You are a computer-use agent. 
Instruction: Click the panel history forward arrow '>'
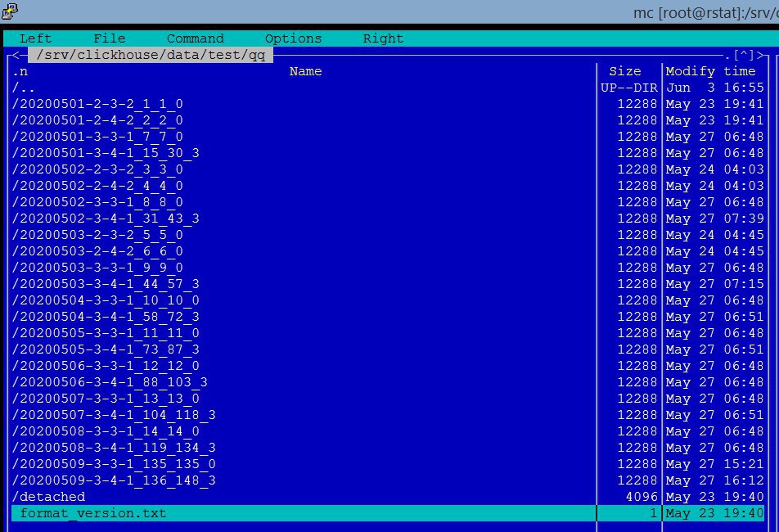tap(760, 55)
